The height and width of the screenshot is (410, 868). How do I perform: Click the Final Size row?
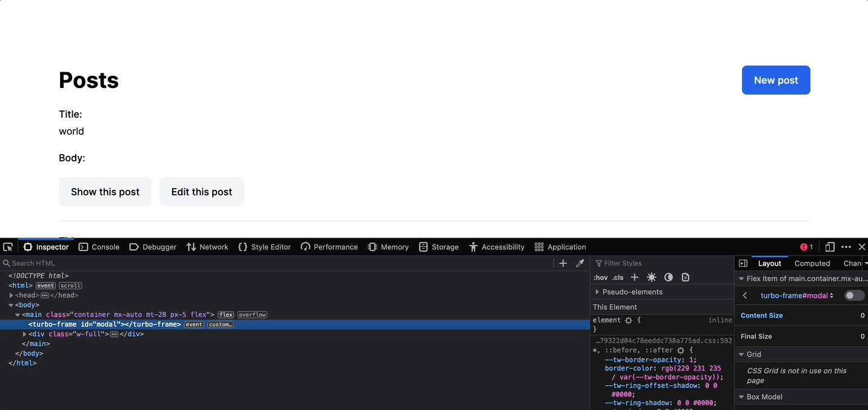pyautogui.click(x=801, y=336)
